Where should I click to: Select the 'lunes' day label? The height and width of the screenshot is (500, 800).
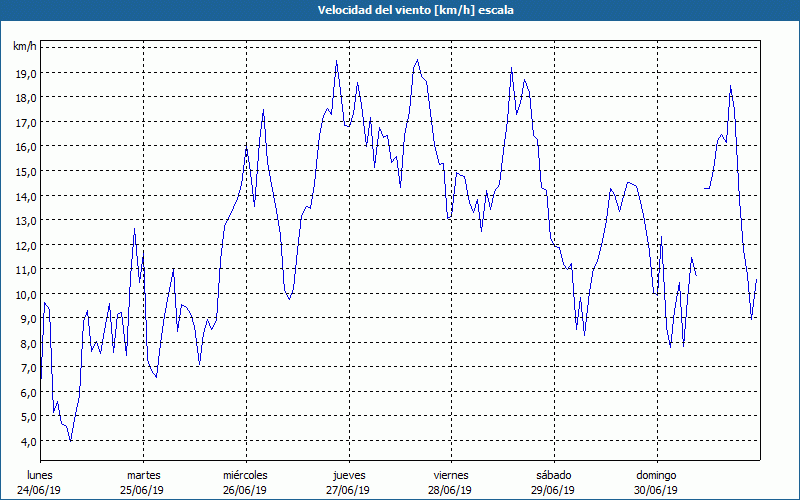coord(40,476)
